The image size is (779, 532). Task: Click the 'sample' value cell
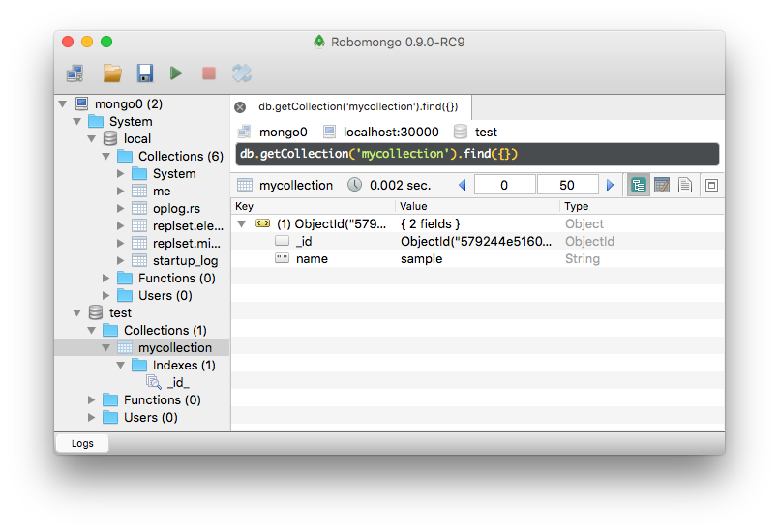[421, 259]
